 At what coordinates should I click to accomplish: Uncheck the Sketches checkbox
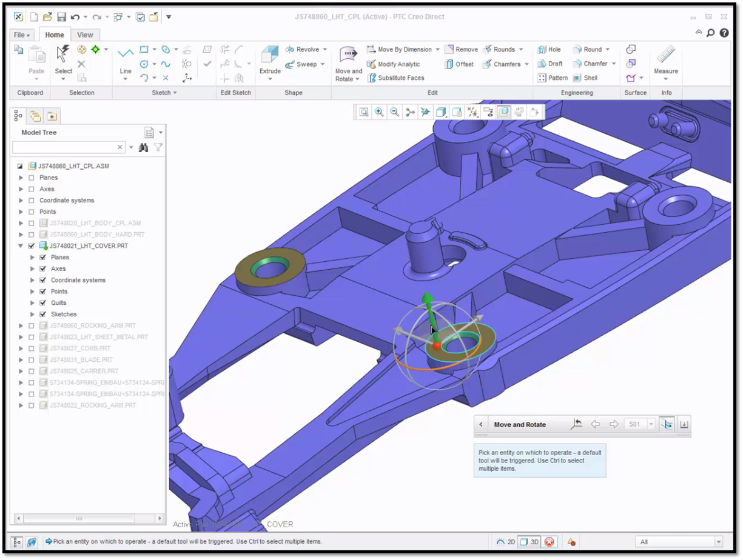pos(43,315)
